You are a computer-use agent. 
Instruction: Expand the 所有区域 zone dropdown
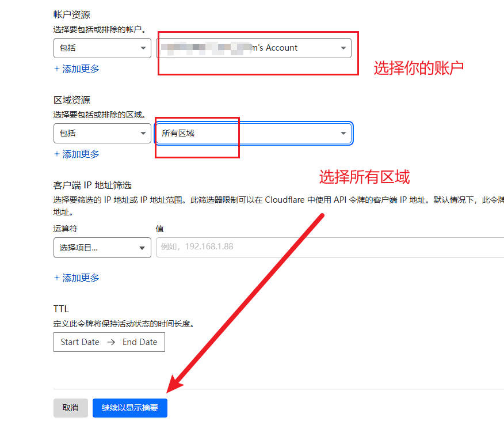(x=253, y=134)
